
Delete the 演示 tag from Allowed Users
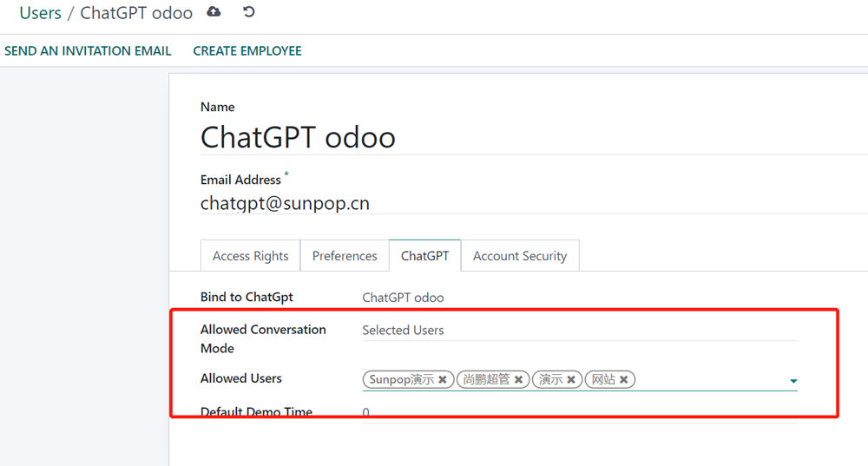(571, 380)
